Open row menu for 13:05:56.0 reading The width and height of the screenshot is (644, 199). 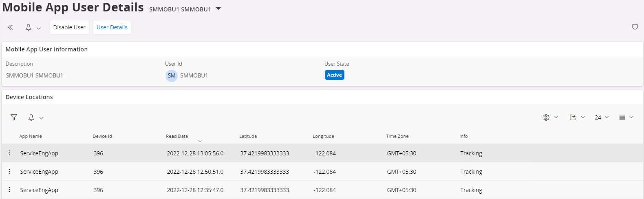pos(9,153)
